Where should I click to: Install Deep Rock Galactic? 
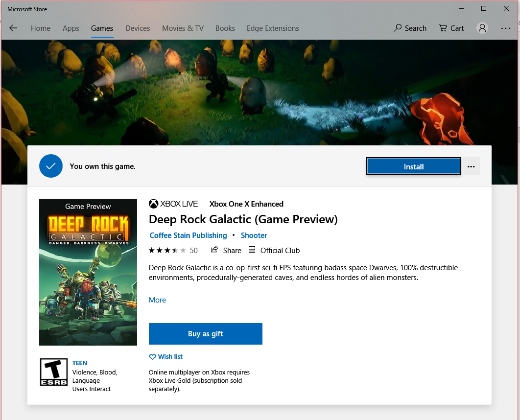[414, 166]
